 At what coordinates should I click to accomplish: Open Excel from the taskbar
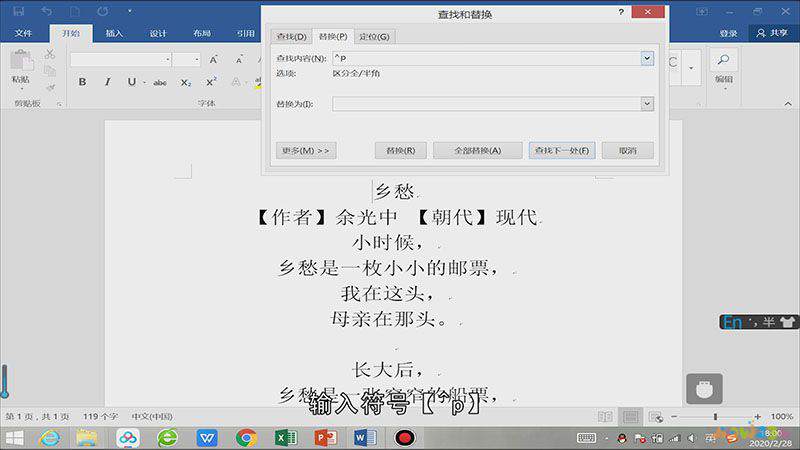click(286, 438)
